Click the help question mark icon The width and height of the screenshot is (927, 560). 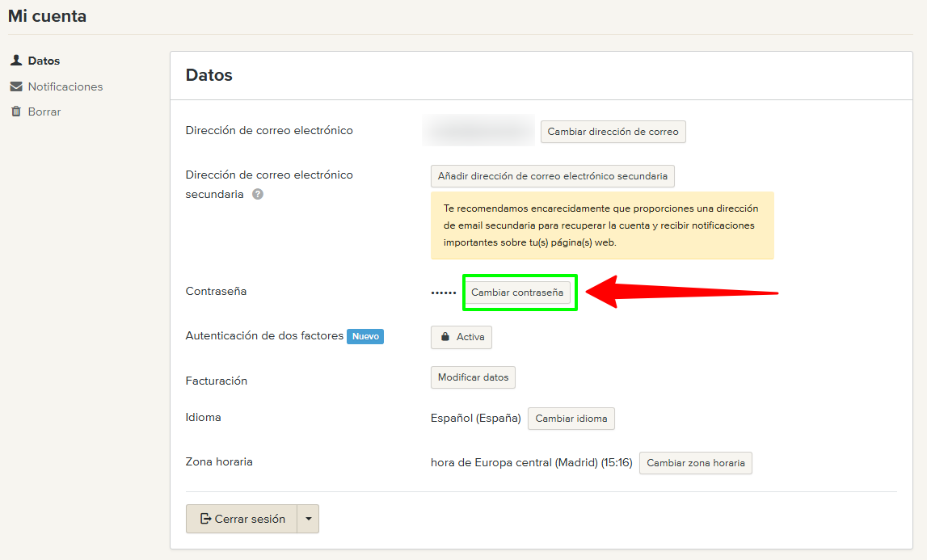258,194
